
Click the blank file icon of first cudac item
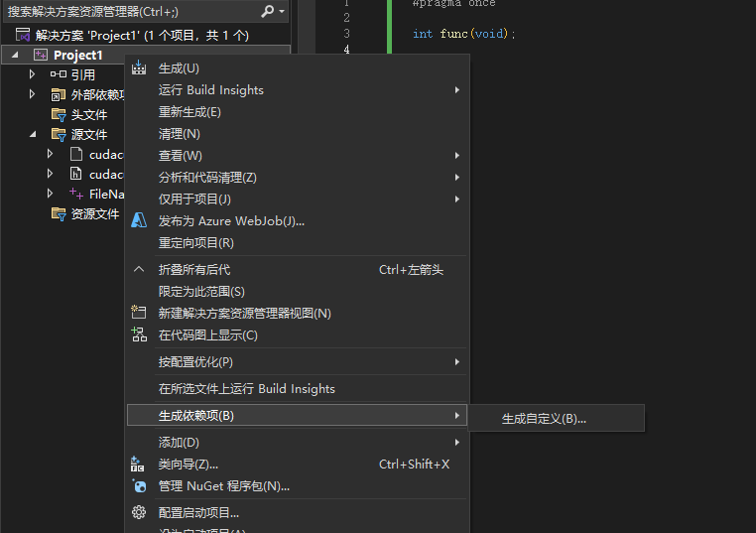(76, 154)
